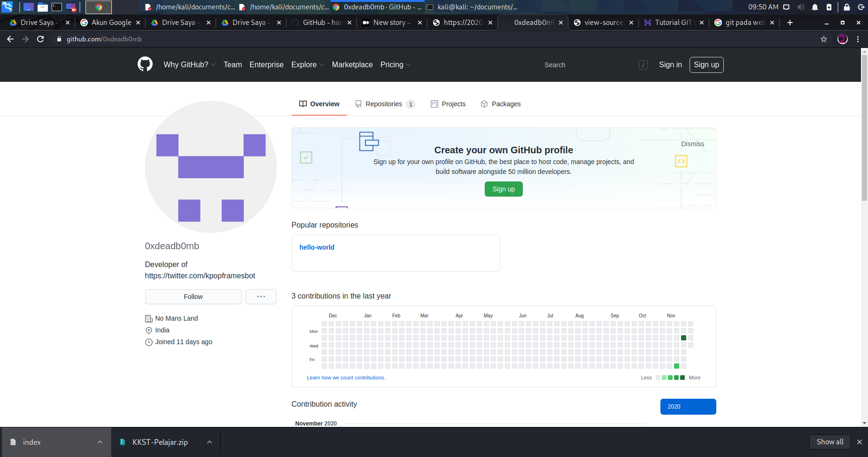Open the GitHub logo home link
Image resolution: width=868 pixels, height=457 pixels.
145,64
